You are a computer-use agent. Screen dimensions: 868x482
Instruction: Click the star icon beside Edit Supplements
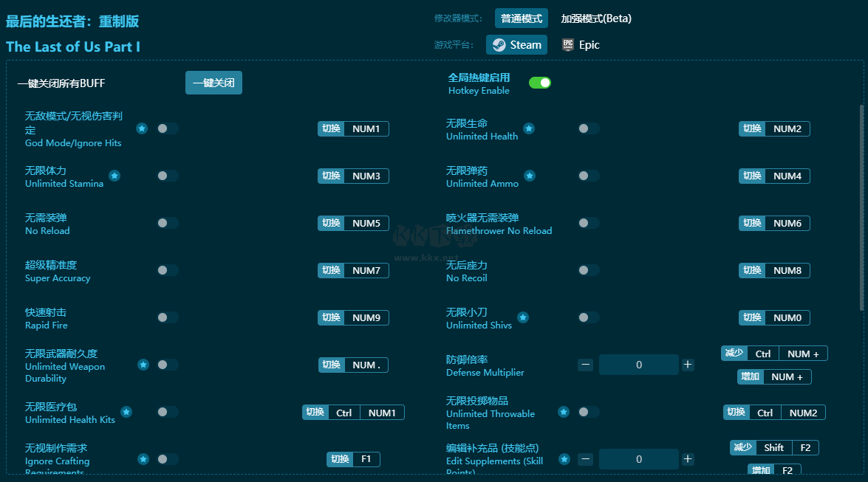click(564, 459)
